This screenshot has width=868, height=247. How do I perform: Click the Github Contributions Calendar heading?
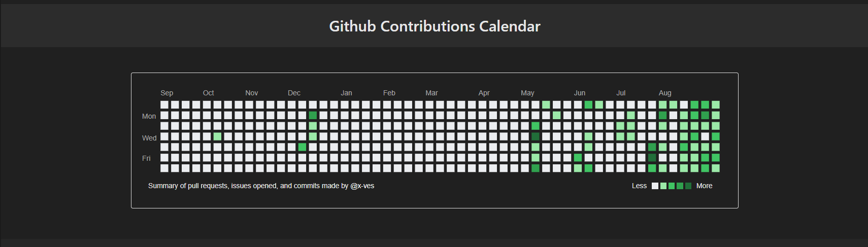tap(435, 26)
